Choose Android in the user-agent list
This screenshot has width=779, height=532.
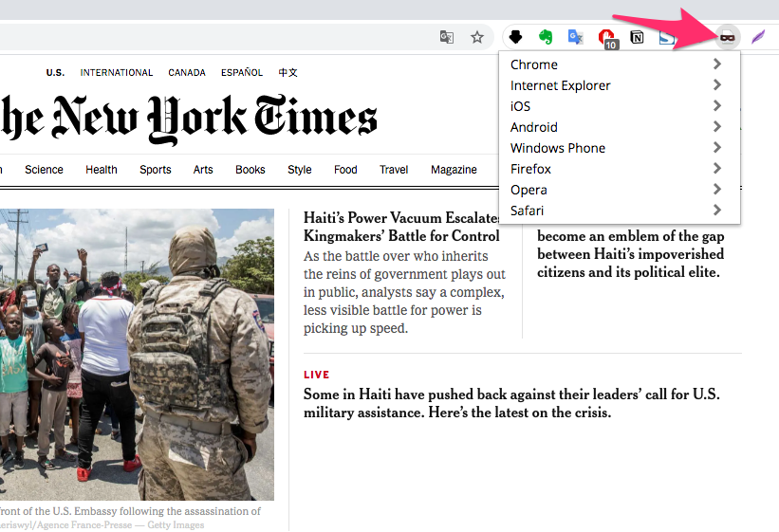point(619,127)
